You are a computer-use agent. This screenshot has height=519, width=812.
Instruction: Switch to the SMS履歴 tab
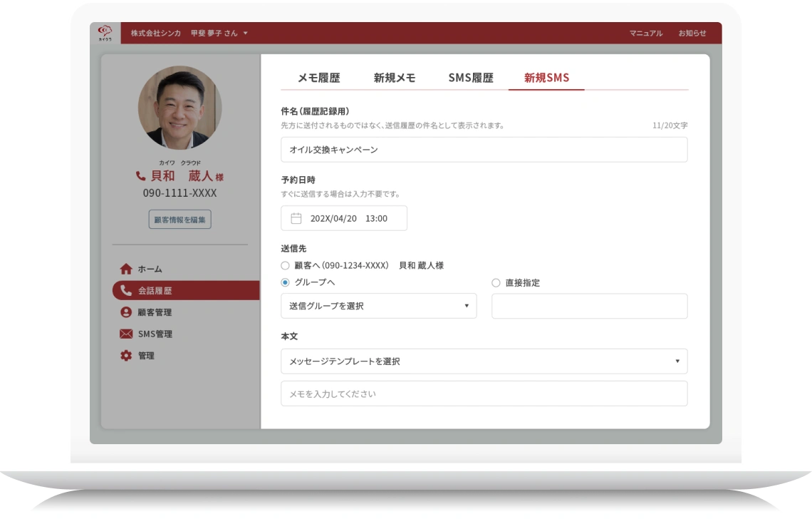click(470, 78)
